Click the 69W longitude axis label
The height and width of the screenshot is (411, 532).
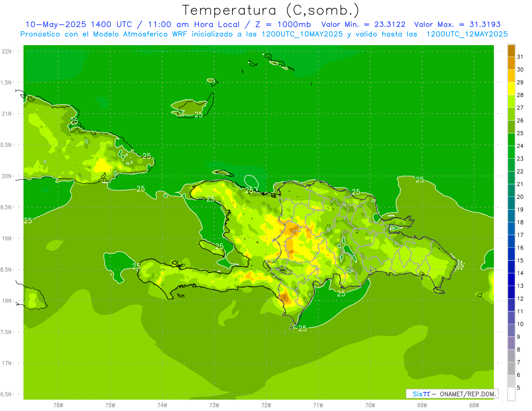422,405
